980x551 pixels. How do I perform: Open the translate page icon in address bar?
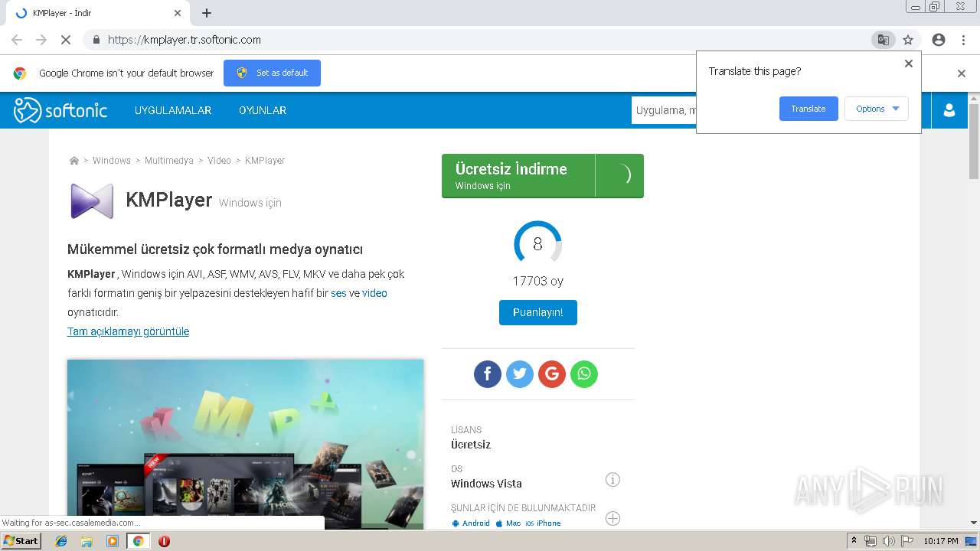[883, 40]
